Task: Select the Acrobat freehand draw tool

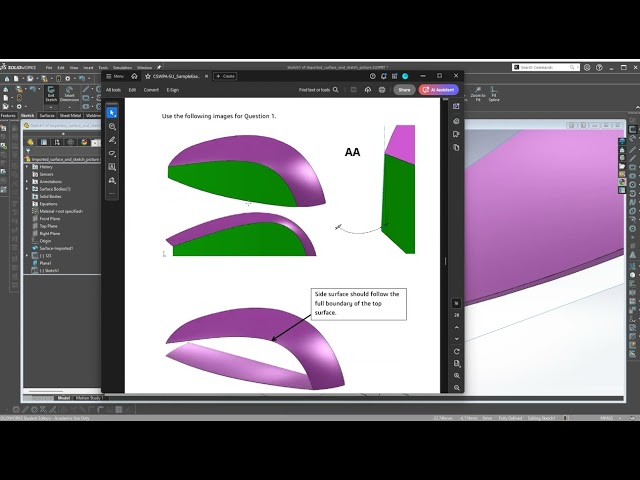Action: point(112,153)
